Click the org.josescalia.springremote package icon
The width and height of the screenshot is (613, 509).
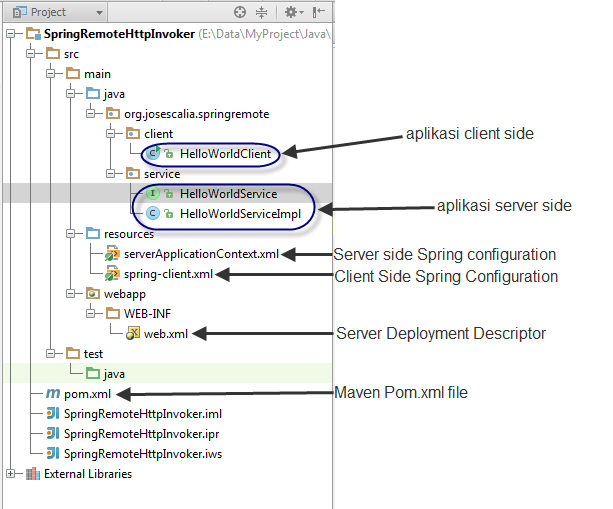tap(113, 114)
